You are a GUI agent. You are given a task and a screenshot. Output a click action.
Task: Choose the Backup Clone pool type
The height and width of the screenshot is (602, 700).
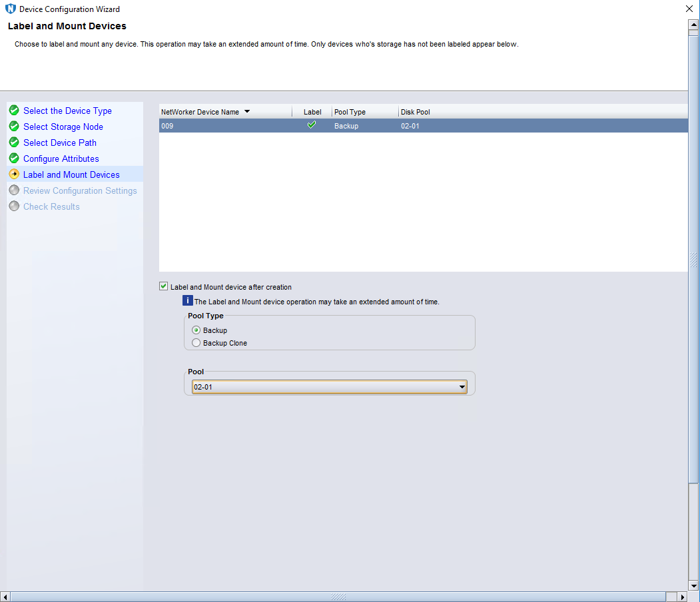196,343
